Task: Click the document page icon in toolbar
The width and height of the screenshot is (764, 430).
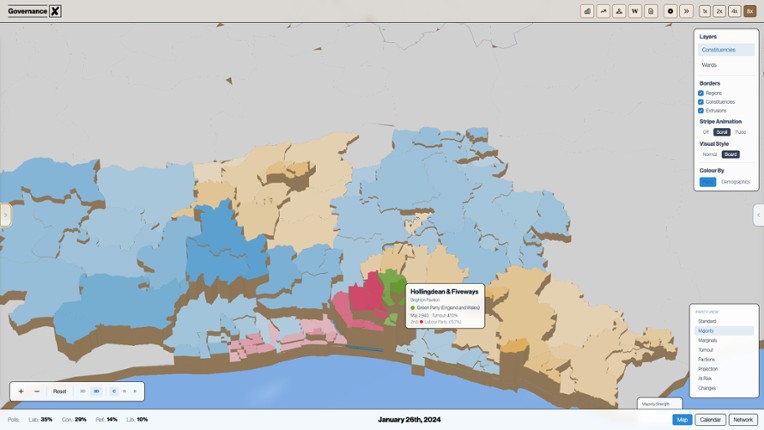Action: click(651, 11)
